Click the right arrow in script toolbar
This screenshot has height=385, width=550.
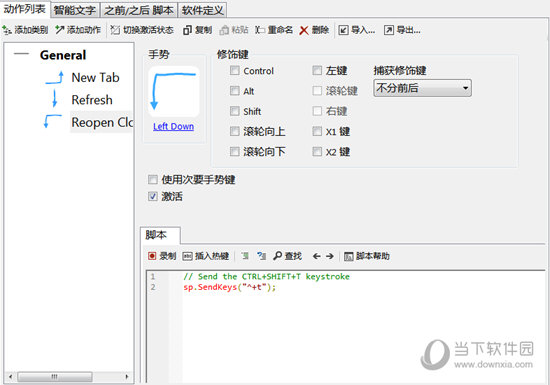(x=330, y=256)
